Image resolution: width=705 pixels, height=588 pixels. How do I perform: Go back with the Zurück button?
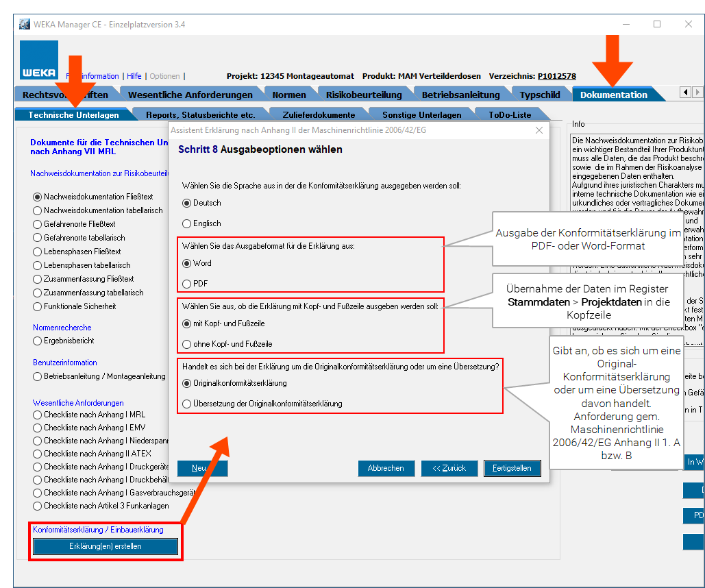(x=449, y=468)
